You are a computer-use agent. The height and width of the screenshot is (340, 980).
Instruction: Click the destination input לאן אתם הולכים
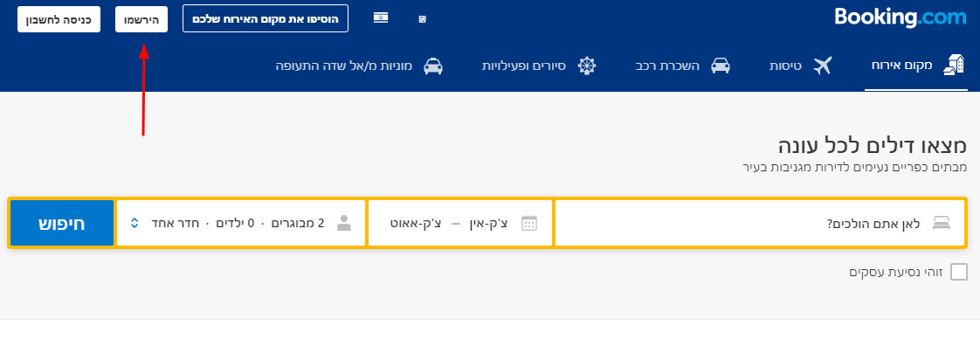pos(760,223)
